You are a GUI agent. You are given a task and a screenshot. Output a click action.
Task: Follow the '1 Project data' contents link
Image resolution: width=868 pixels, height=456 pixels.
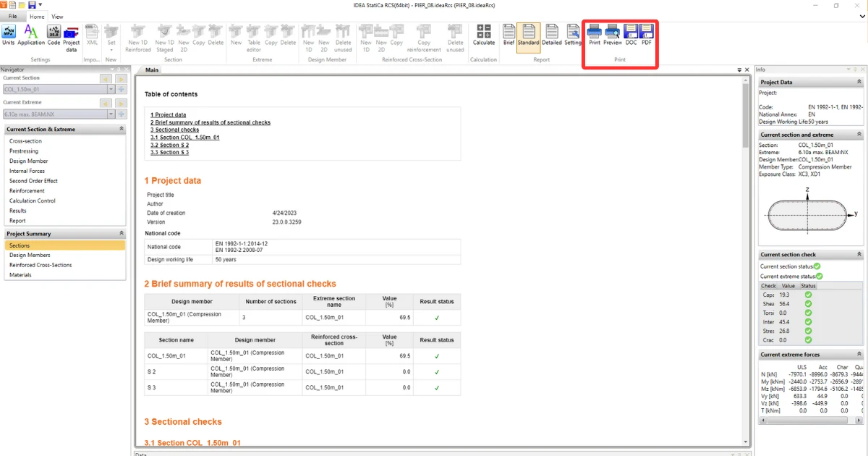pyautogui.click(x=168, y=115)
